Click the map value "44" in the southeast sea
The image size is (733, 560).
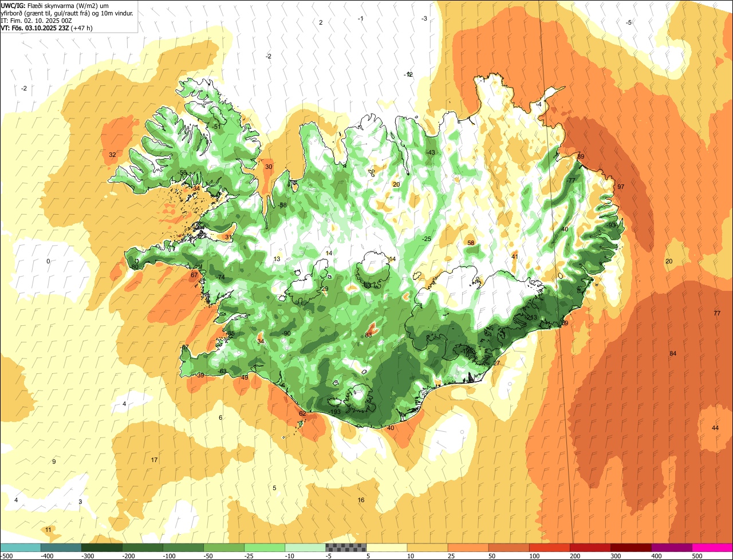(x=715, y=428)
